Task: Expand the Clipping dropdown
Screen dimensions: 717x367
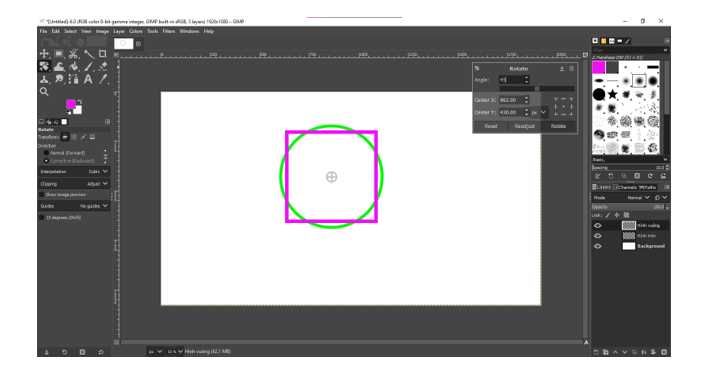Action: point(74,184)
